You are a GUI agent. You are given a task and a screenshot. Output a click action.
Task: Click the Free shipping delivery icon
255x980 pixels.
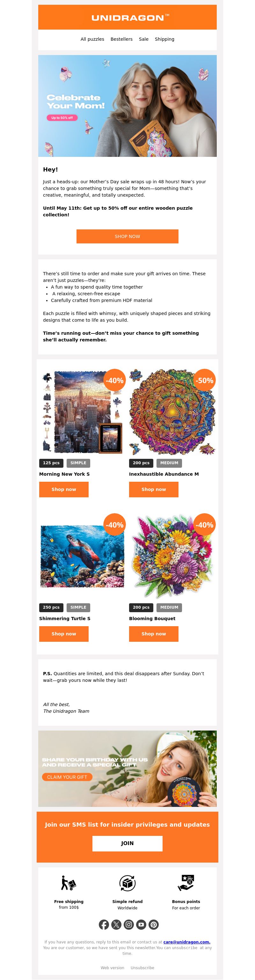pos(69,883)
